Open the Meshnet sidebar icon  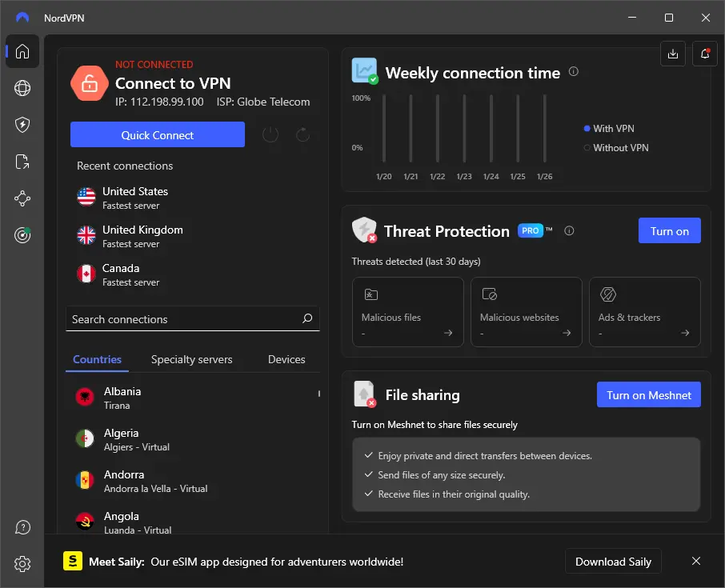(x=22, y=198)
